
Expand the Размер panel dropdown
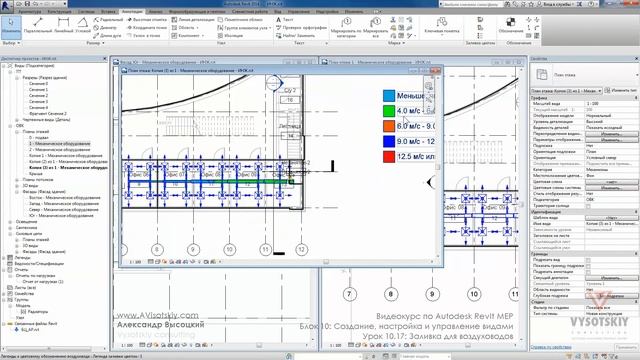point(96,43)
